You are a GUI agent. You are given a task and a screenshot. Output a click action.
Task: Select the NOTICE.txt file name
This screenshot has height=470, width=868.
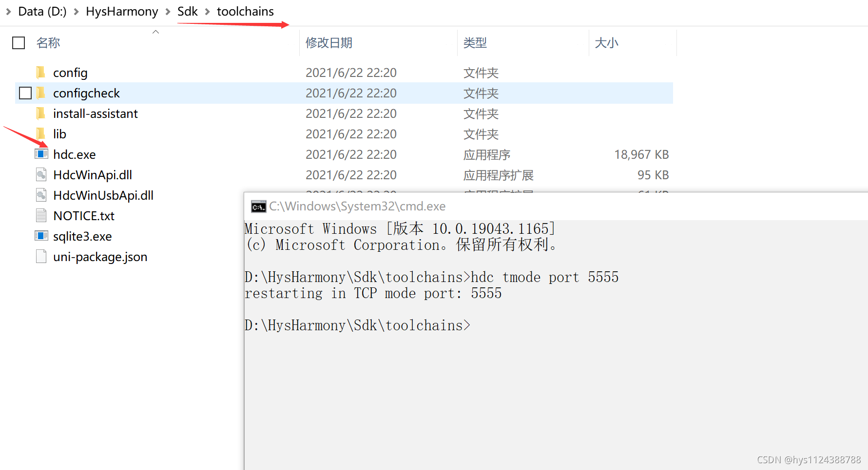[84, 216]
